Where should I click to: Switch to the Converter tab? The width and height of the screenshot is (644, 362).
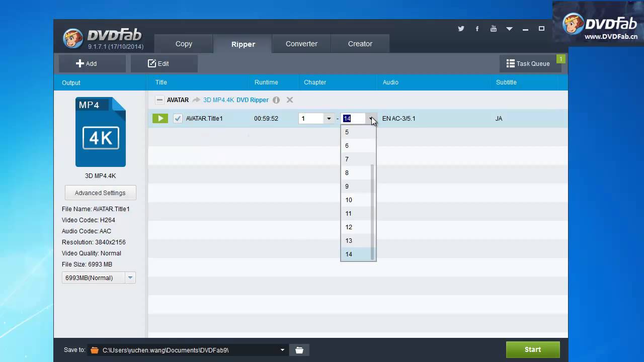[x=301, y=44]
